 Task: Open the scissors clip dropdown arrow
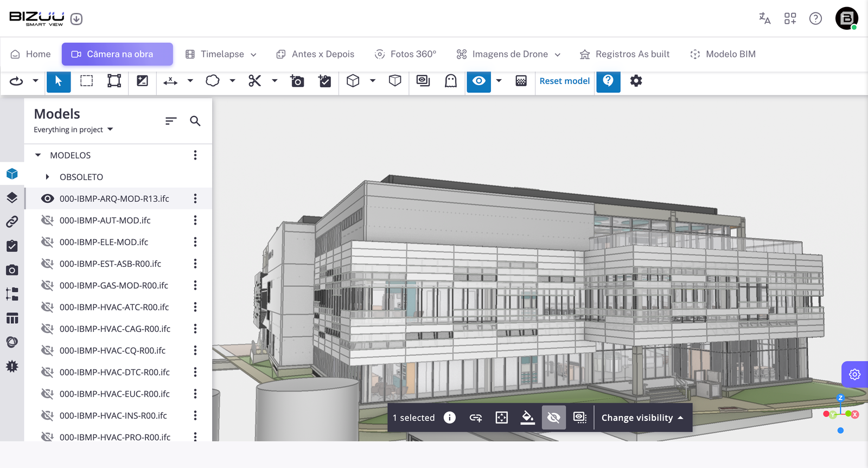275,81
